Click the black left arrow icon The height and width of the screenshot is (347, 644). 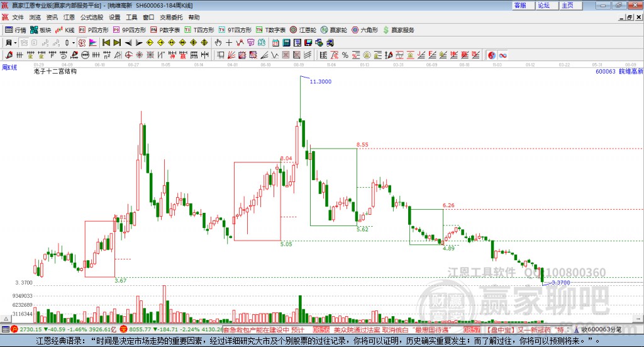pyautogui.click(x=128, y=43)
